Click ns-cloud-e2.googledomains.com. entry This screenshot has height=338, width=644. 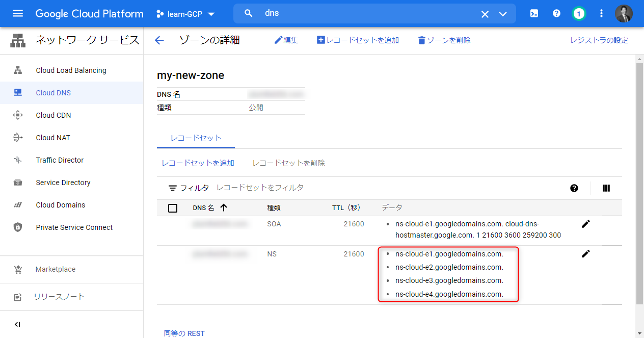(449, 267)
